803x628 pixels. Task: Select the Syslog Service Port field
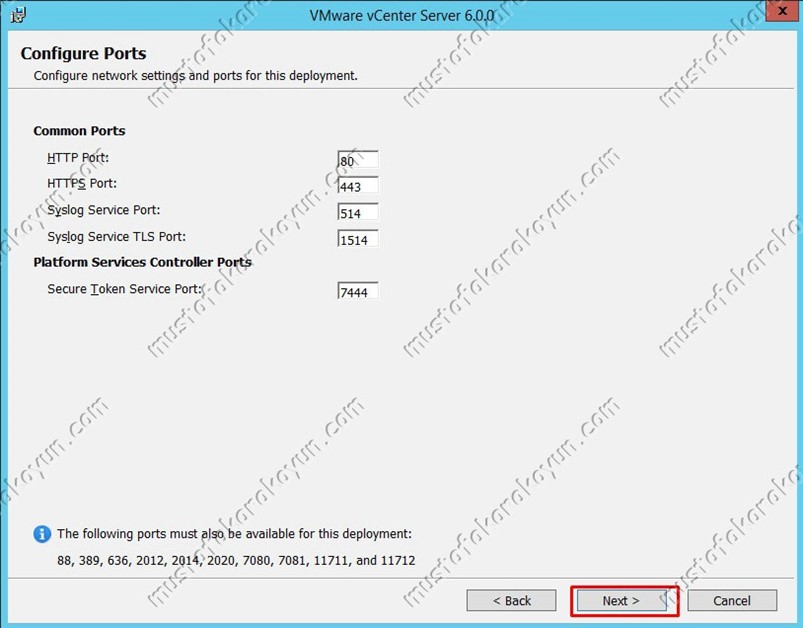(358, 213)
